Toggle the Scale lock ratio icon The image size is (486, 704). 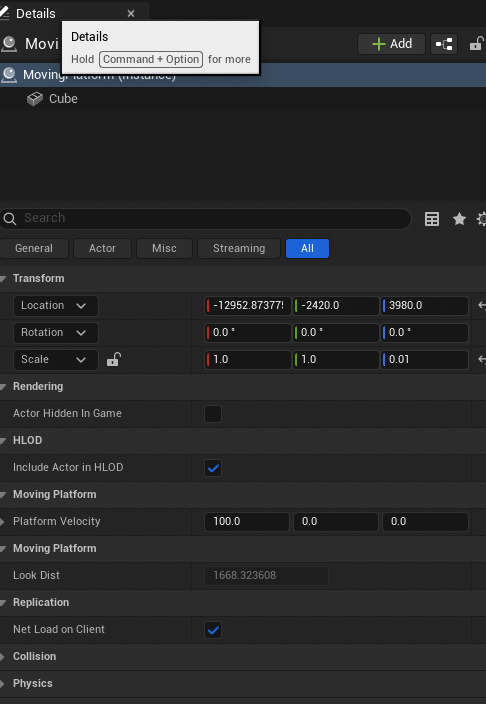[x=114, y=359]
